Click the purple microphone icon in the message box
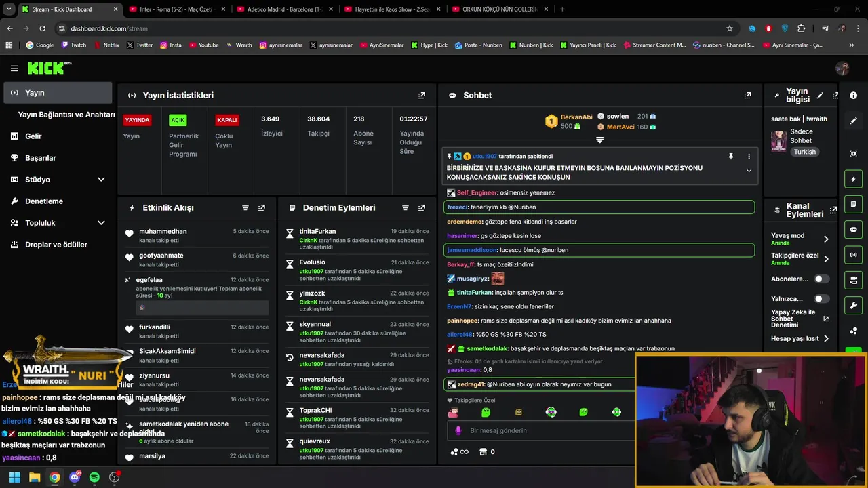Screen dimensions: 868x488 click(458, 430)
